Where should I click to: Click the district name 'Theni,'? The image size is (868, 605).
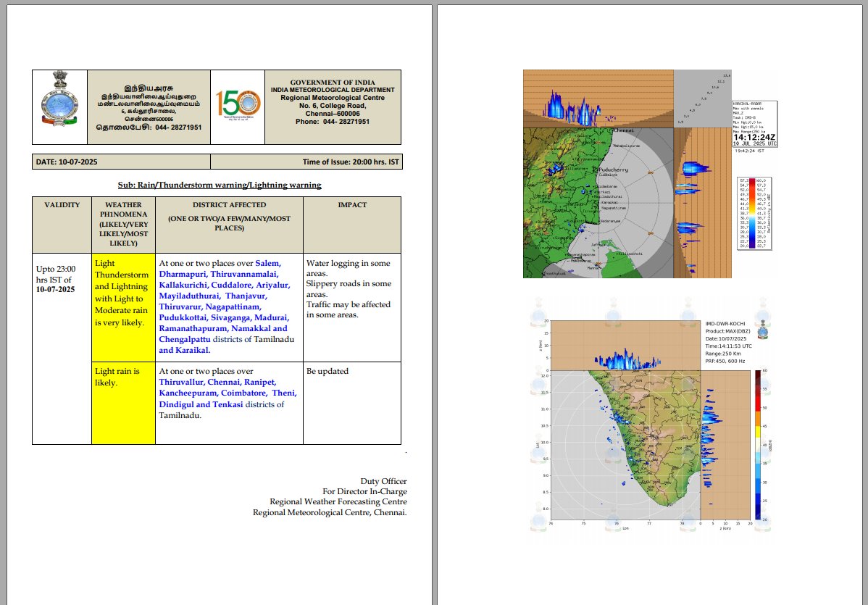[x=284, y=393]
